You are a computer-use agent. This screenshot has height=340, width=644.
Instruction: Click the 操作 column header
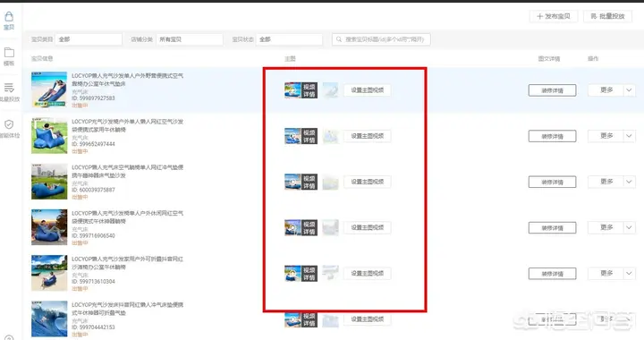coord(593,59)
